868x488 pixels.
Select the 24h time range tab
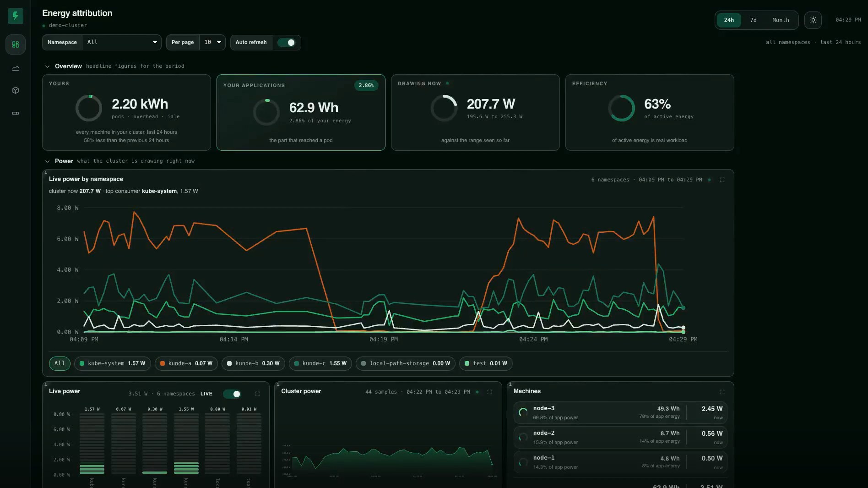coord(729,20)
